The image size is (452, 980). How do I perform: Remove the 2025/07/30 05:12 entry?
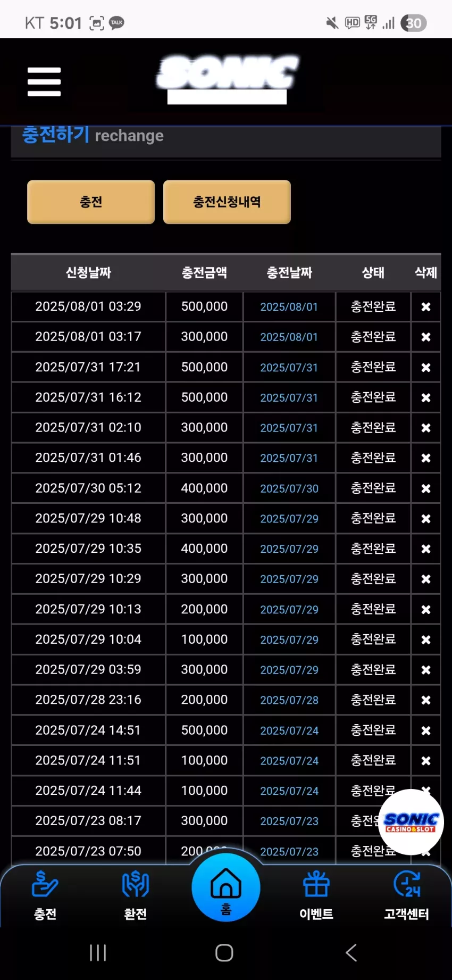click(426, 488)
